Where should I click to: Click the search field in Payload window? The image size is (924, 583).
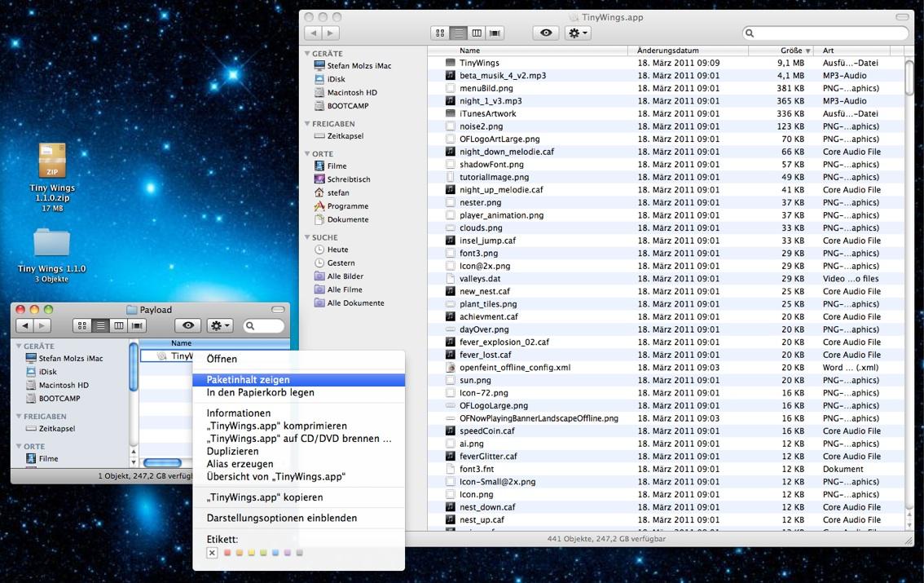click(263, 325)
